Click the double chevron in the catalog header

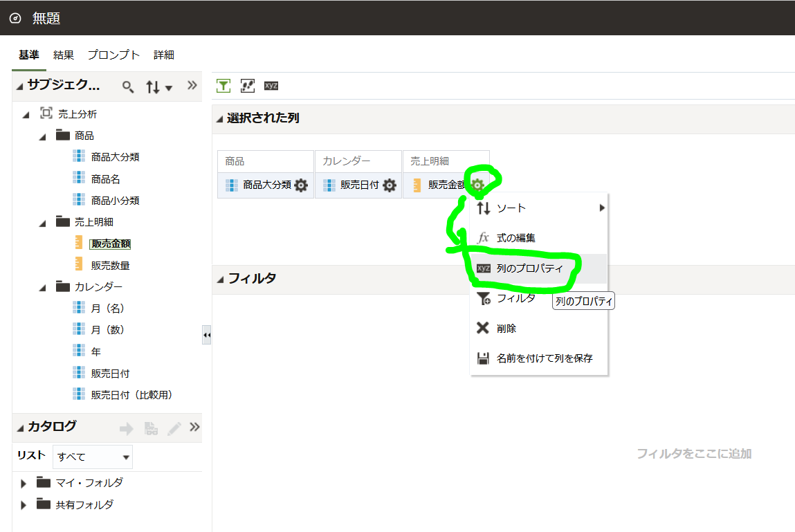pyautogui.click(x=194, y=427)
